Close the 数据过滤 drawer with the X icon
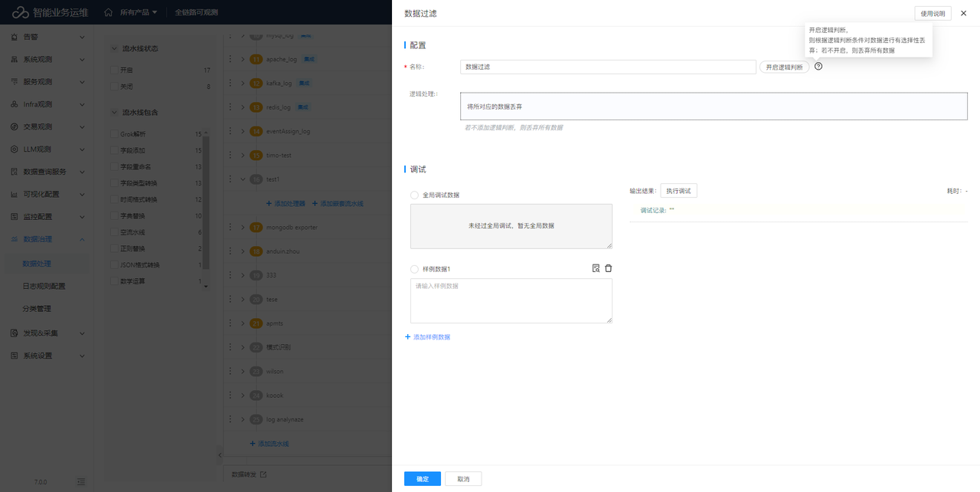980x492 pixels. click(x=963, y=13)
